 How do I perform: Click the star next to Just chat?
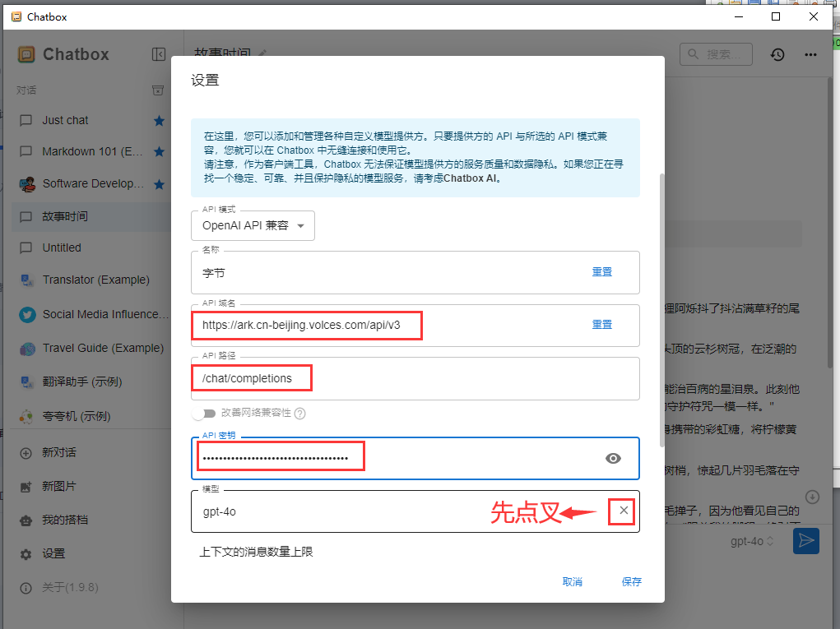159,120
